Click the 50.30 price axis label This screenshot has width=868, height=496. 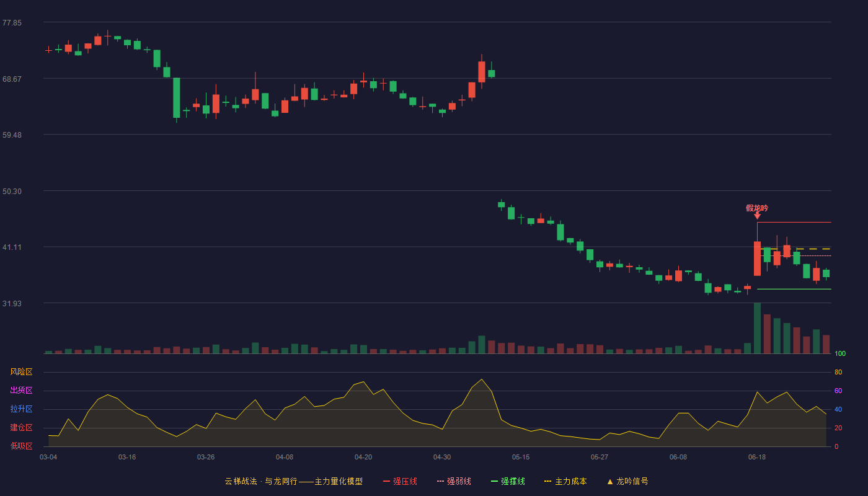click(x=12, y=192)
